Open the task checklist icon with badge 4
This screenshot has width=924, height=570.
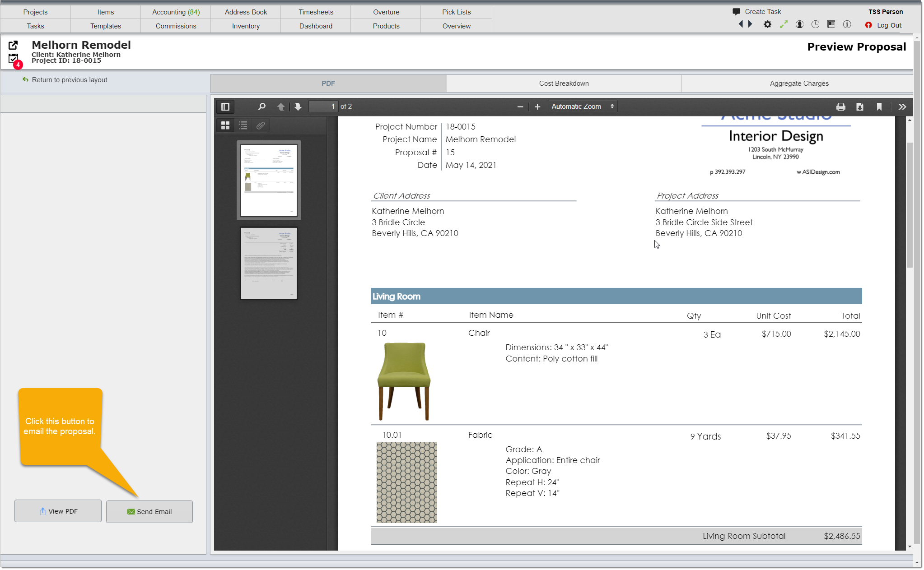click(x=14, y=59)
